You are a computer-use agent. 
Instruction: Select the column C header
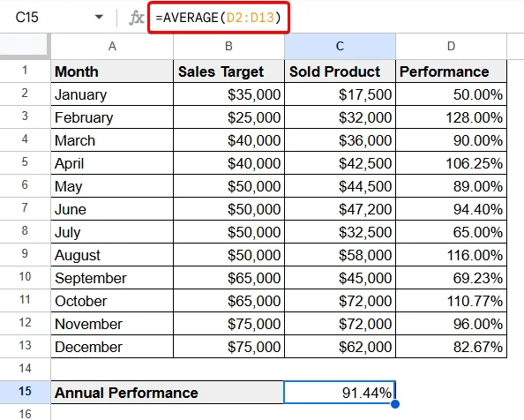pos(340,46)
